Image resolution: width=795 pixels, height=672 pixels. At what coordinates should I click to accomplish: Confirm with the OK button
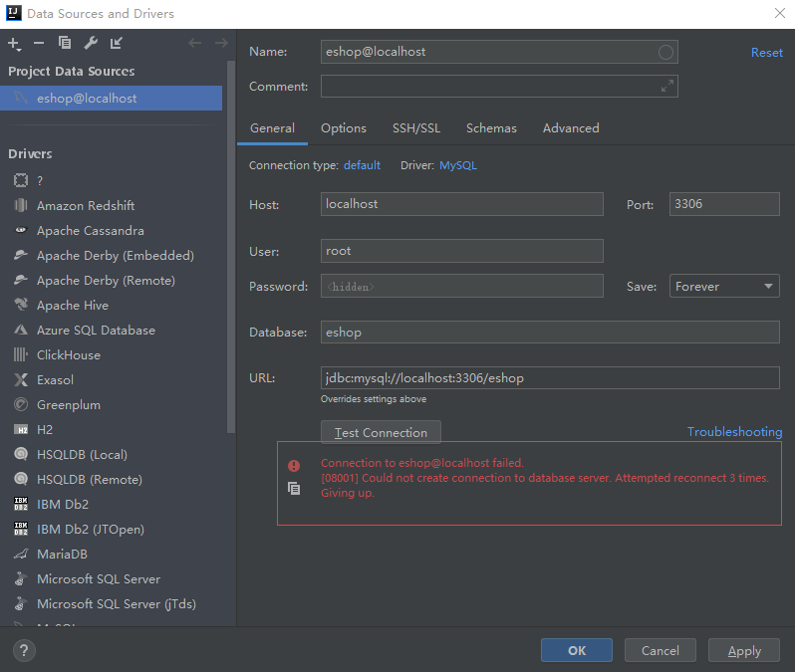coord(577,650)
